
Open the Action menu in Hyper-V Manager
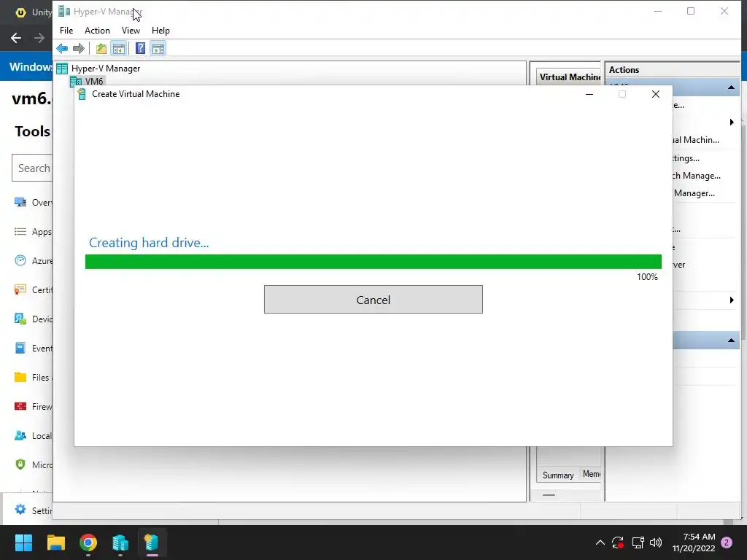[x=97, y=31]
